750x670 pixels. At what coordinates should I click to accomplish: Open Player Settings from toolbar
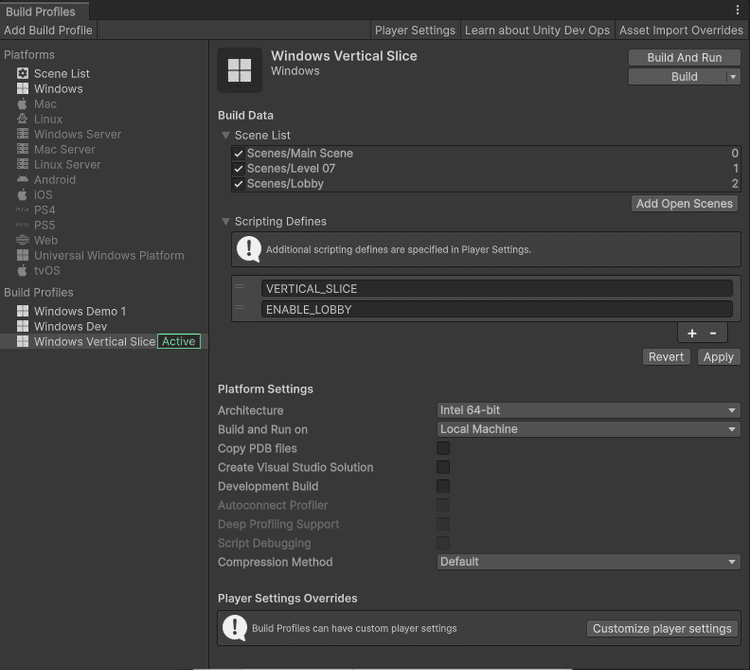tap(415, 30)
